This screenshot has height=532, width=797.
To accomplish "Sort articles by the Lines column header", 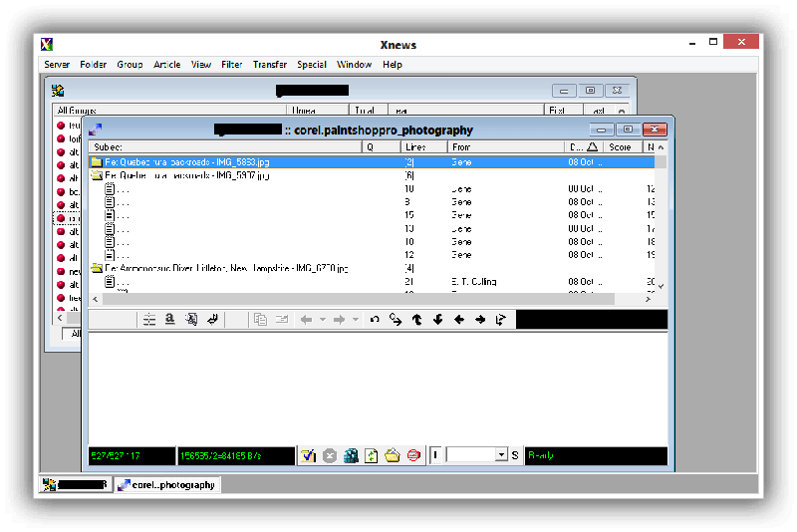I will pyautogui.click(x=423, y=146).
